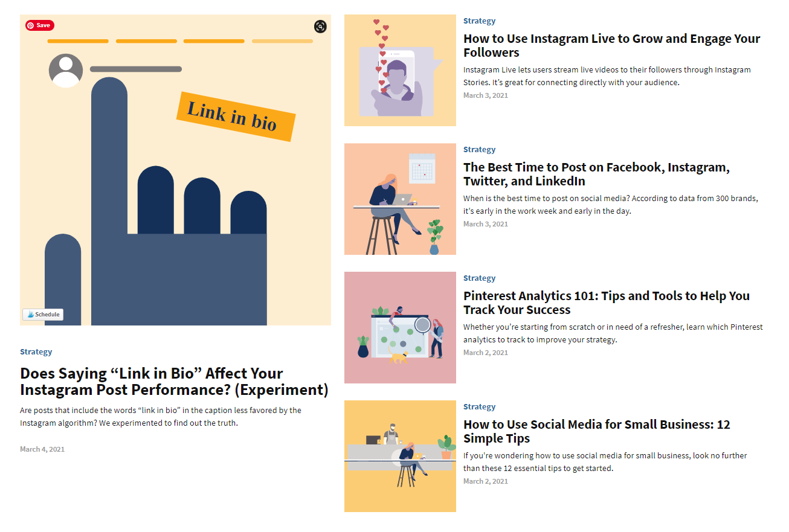Read "How to Use Instagram Live" article
789x532 pixels.
click(x=611, y=45)
